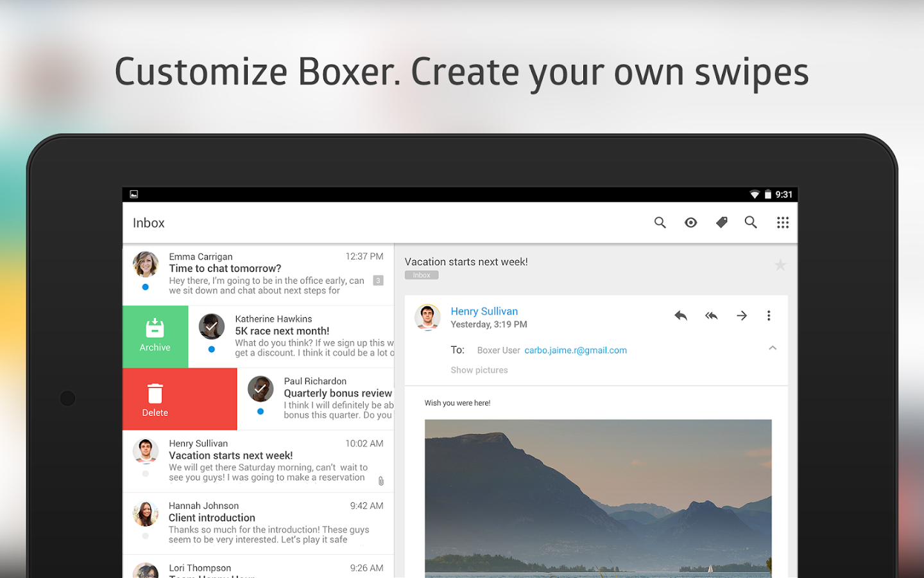Open search in the Inbox toolbar
This screenshot has height=578, width=924.
point(660,222)
